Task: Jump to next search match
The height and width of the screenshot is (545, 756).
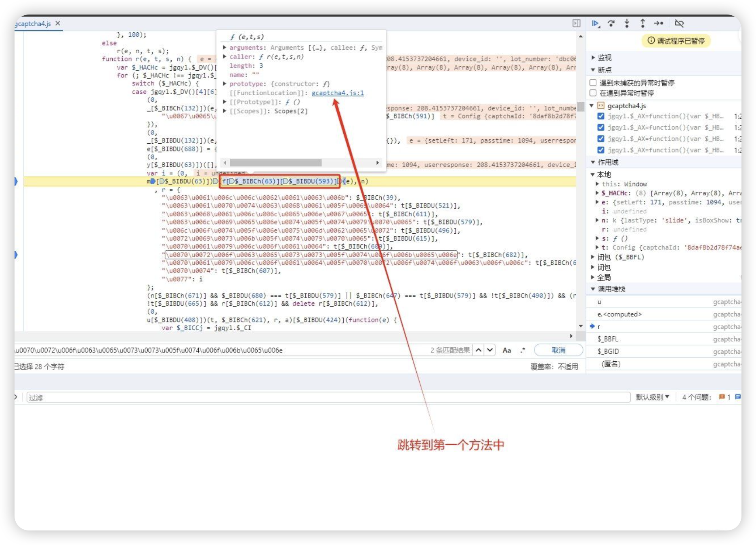Action: 490,350
